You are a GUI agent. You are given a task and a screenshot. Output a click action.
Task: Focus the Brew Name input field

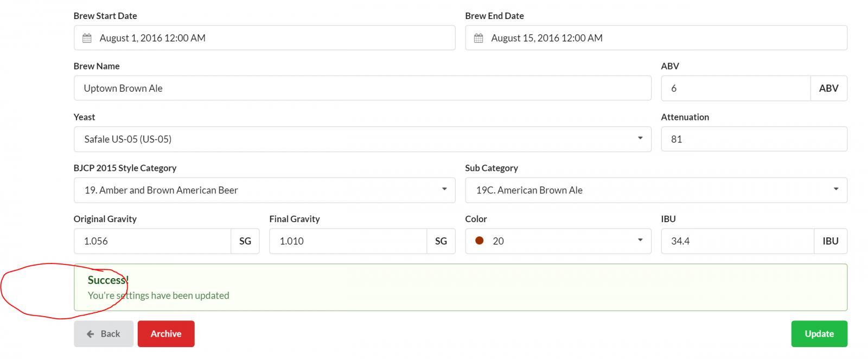pyautogui.click(x=362, y=88)
